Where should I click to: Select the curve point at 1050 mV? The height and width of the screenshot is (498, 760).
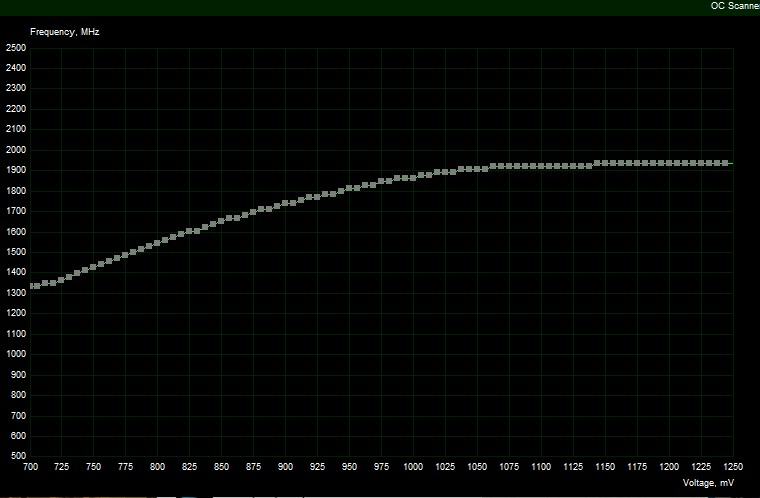[x=477, y=169]
